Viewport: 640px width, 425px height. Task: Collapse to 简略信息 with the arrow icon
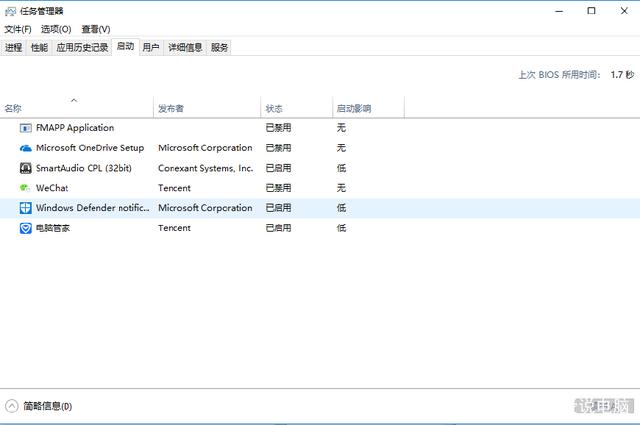pos(12,406)
